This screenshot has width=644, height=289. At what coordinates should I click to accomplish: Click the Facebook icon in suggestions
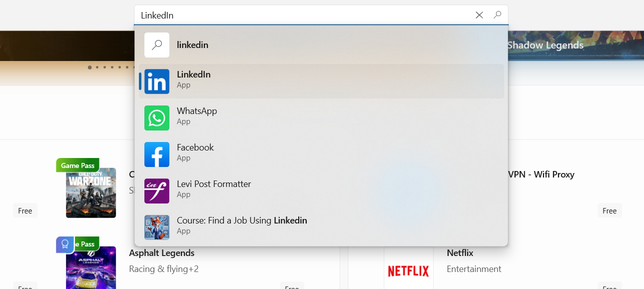point(157,154)
